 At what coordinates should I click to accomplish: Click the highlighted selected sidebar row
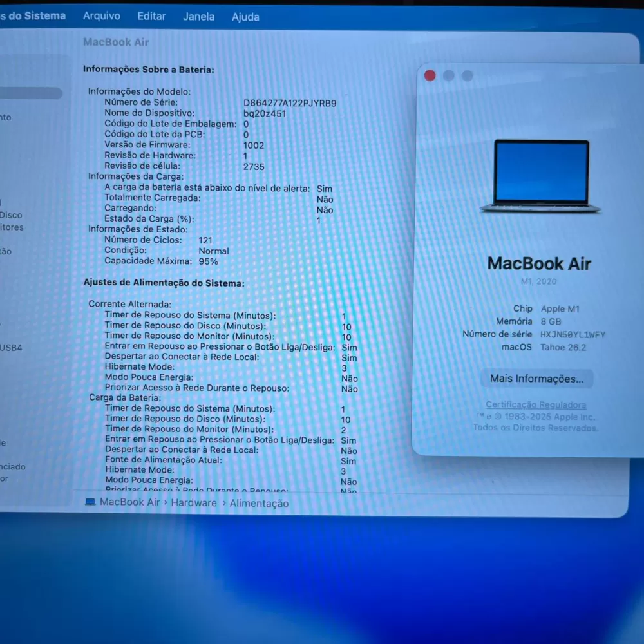click(x=31, y=93)
